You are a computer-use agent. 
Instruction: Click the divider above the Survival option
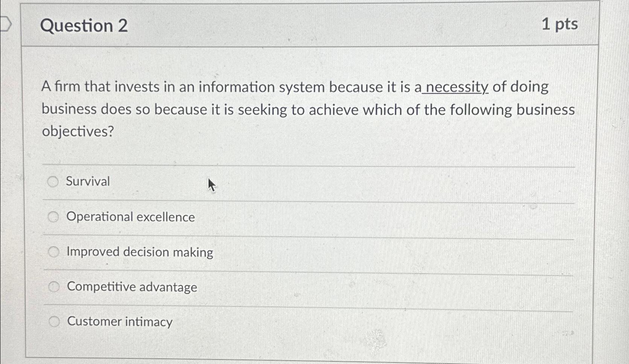(309, 164)
